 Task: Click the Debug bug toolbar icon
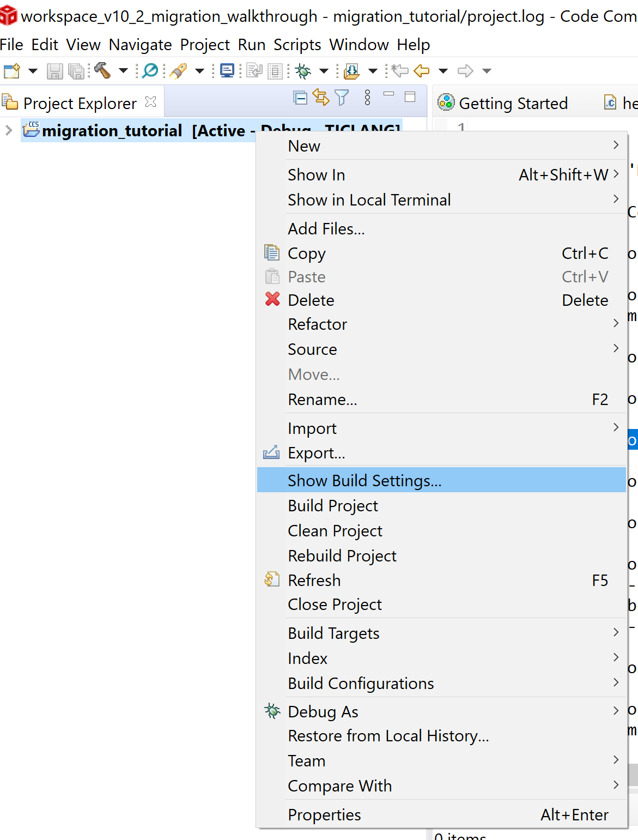[303, 71]
